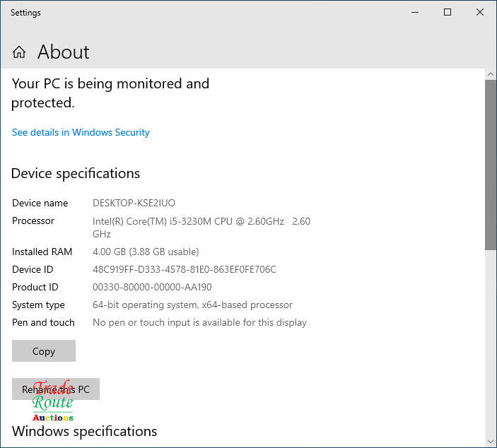Minimize the Settings window
Image resolution: width=497 pixels, height=448 pixels.
pyautogui.click(x=414, y=12)
